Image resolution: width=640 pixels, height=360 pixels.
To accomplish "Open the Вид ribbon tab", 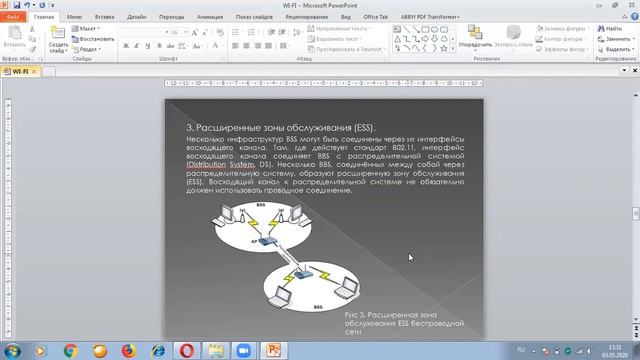I will (345, 17).
